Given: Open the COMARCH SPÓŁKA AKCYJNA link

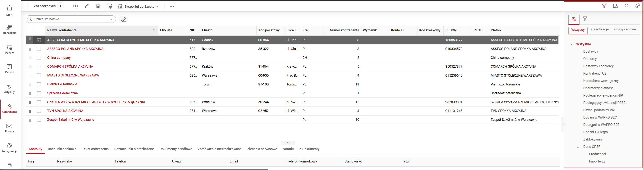Looking at the screenshot, I should coord(70,66).
